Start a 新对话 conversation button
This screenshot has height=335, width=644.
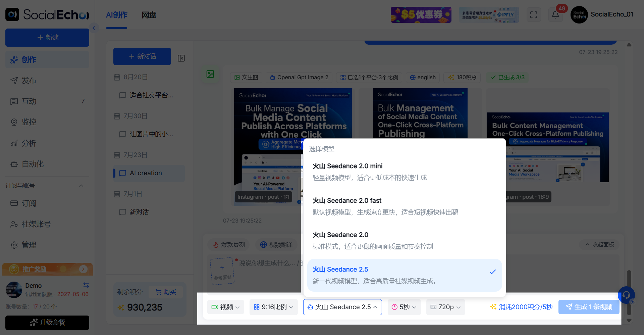coord(142,56)
